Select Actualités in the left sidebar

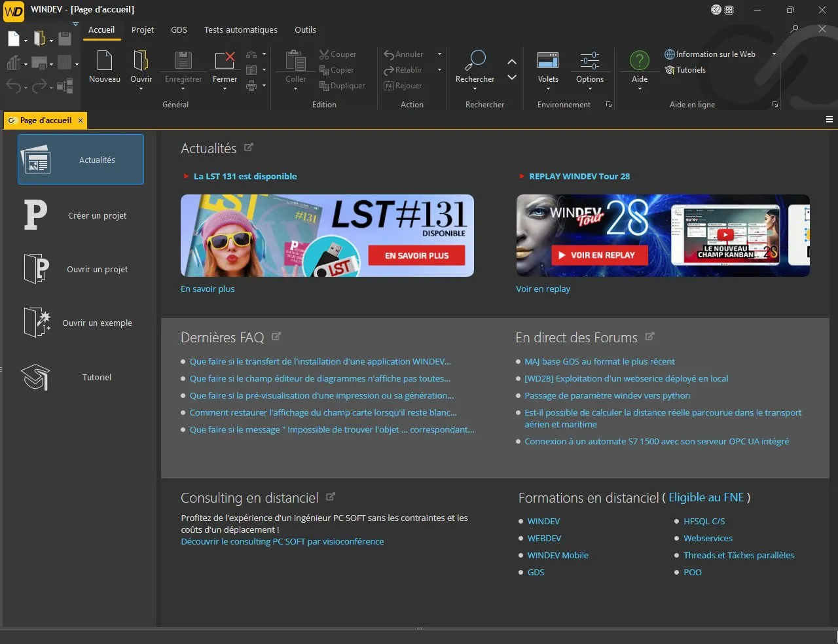click(x=81, y=159)
